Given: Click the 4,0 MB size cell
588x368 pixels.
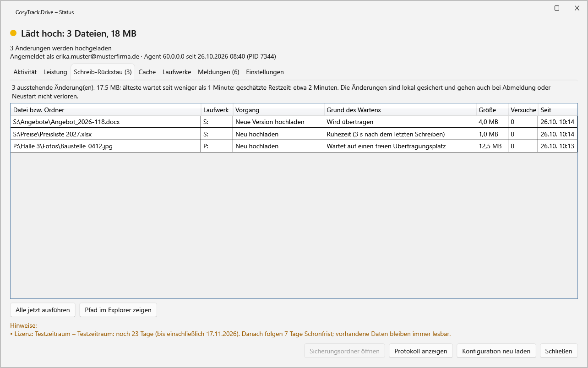Looking at the screenshot, I should click(492, 122).
